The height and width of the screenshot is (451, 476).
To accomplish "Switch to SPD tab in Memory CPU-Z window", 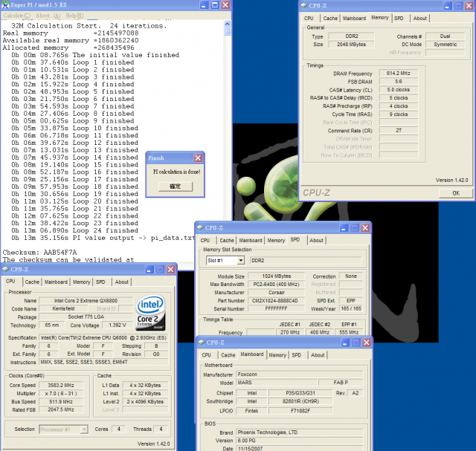I will 399,18.
